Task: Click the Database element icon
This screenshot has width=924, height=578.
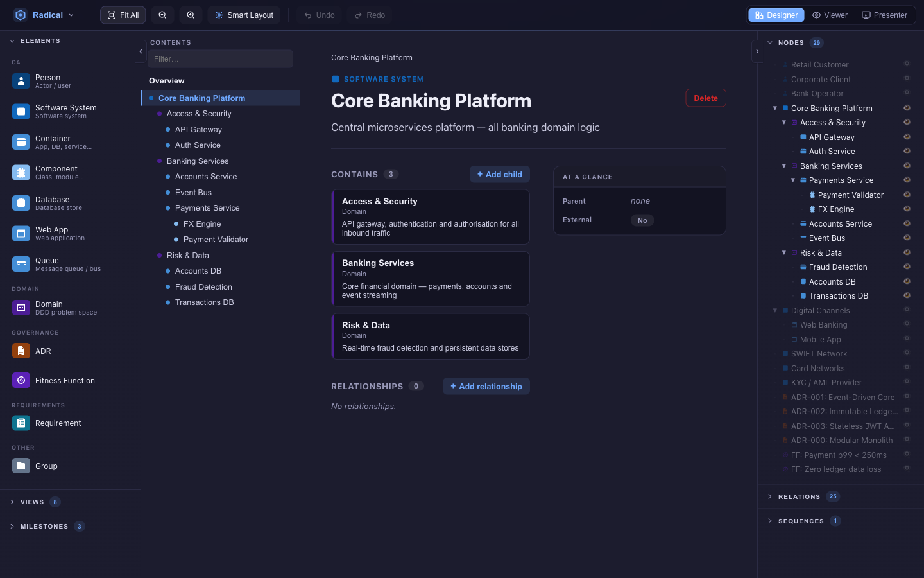Action: [x=21, y=203]
